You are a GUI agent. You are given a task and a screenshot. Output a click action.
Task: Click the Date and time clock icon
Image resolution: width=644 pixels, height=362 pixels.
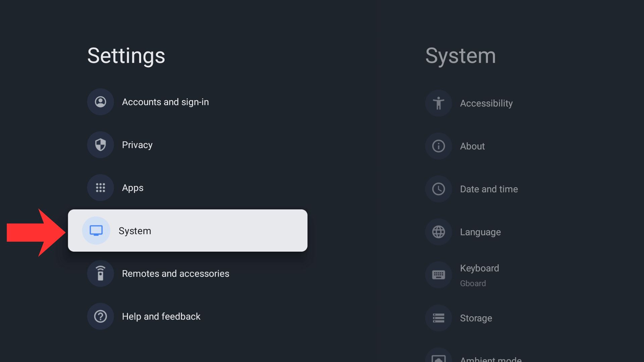pos(438,189)
